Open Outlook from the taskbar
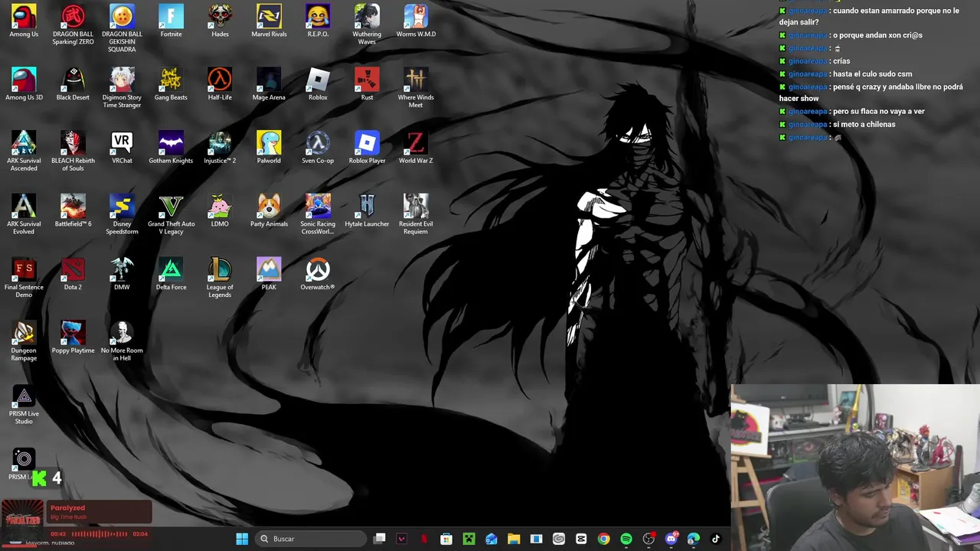The height and width of the screenshot is (551, 980). (491, 539)
